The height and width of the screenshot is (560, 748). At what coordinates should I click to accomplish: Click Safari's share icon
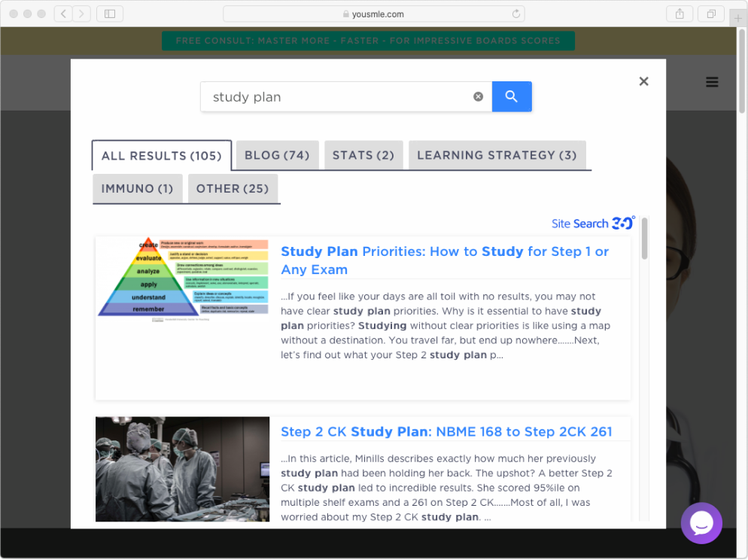tap(681, 13)
